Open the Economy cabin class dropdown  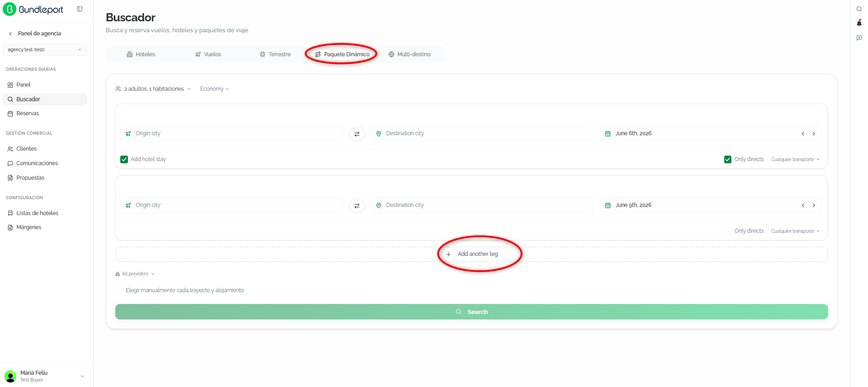(x=215, y=89)
